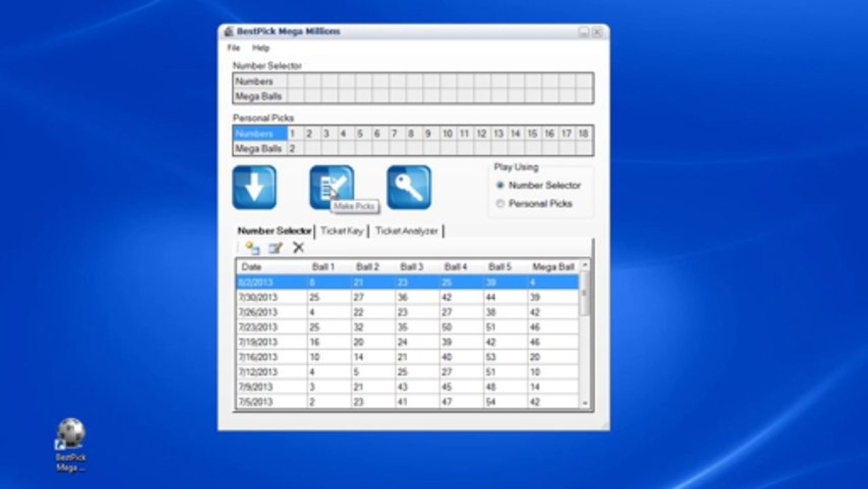Image resolution: width=868 pixels, height=489 pixels.
Task: Click the BestPick title bar app icon
Action: pyautogui.click(x=229, y=32)
